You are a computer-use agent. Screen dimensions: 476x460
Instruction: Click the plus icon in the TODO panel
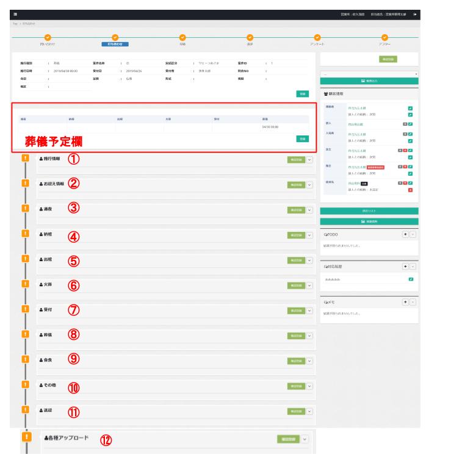(x=404, y=234)
